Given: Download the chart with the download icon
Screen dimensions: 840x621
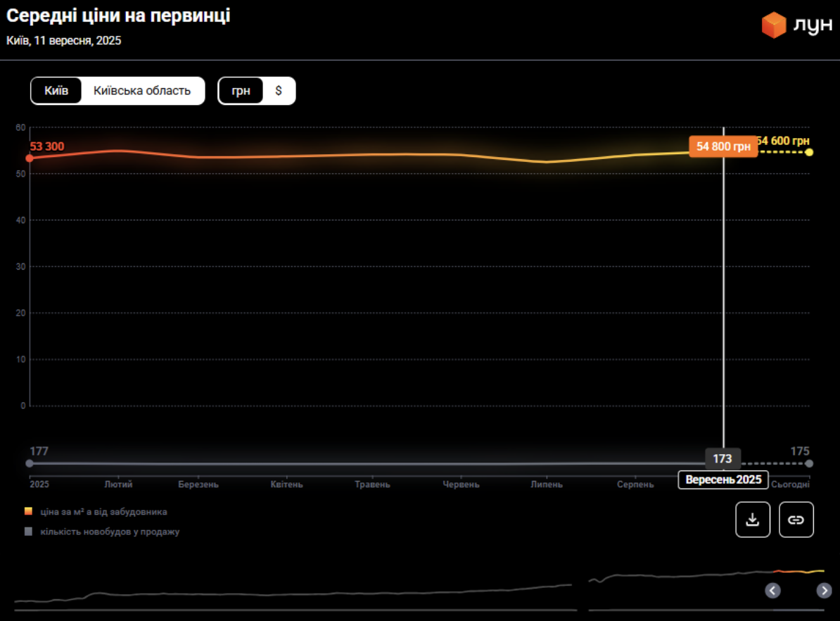Looking at the screenshot, I should tap(753, 520).
